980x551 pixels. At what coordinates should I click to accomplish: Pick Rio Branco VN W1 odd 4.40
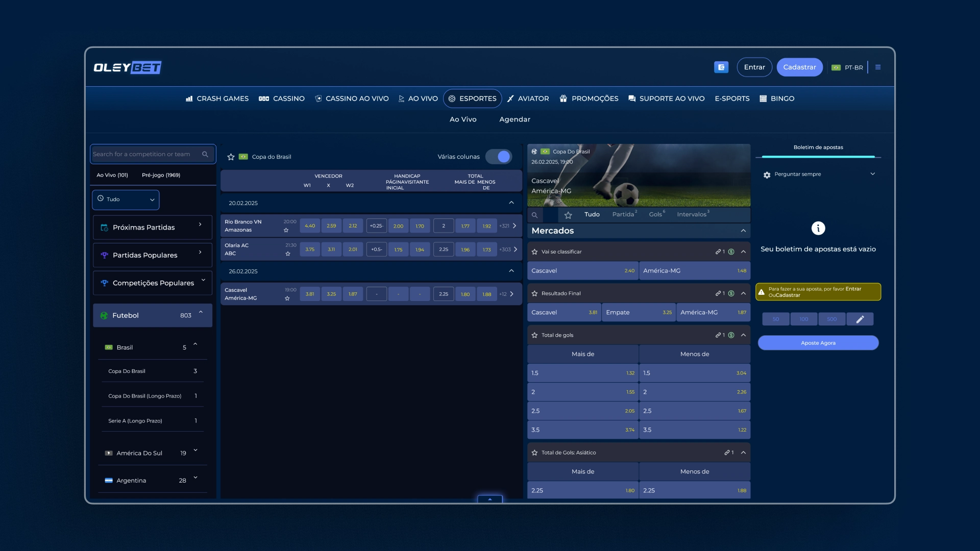click(x=310, y=226)
